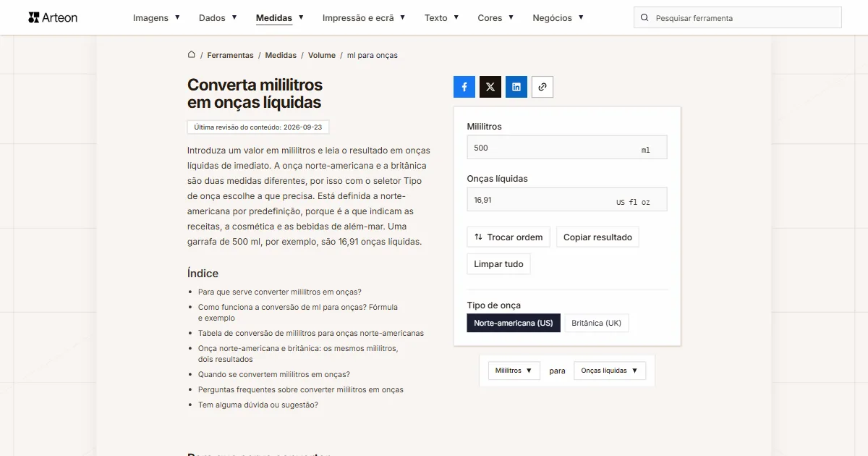Jump to 'Como funciona a conversão' index entry
This screenshot has width=868, height=456.
click(298, 313)
